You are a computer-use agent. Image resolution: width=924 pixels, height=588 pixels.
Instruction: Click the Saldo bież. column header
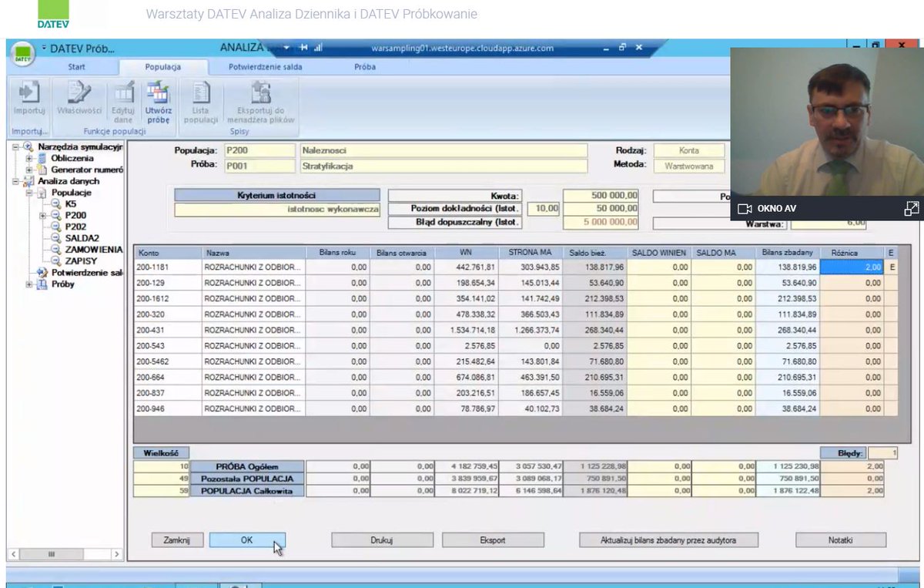(594, 252)
